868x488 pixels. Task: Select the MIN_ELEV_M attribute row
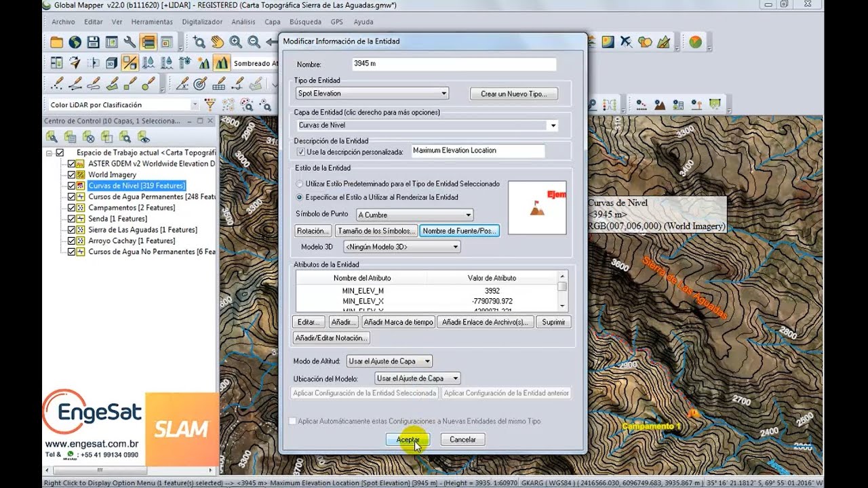pyautogui.click(x=427, y=291)
